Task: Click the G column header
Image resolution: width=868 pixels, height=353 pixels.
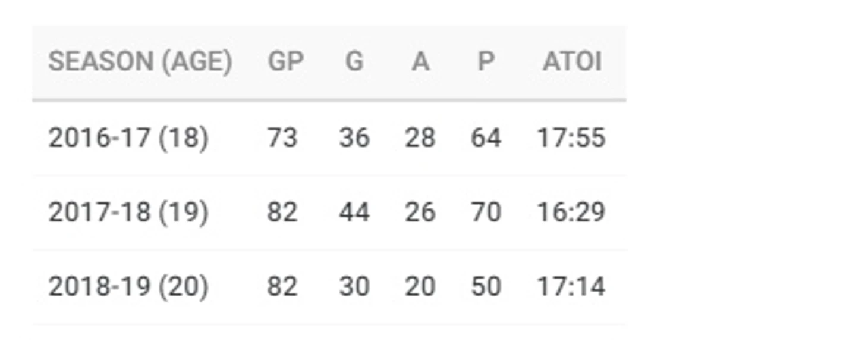Action: point(354,62)
